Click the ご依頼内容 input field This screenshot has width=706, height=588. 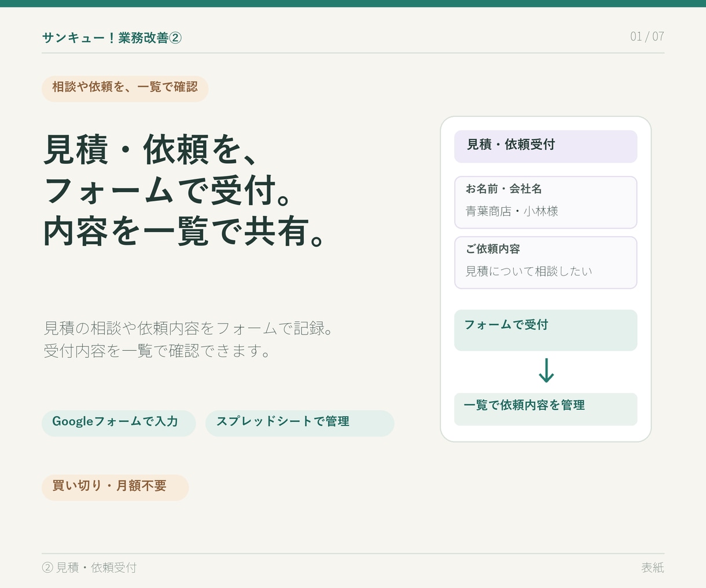pos(546,263)
